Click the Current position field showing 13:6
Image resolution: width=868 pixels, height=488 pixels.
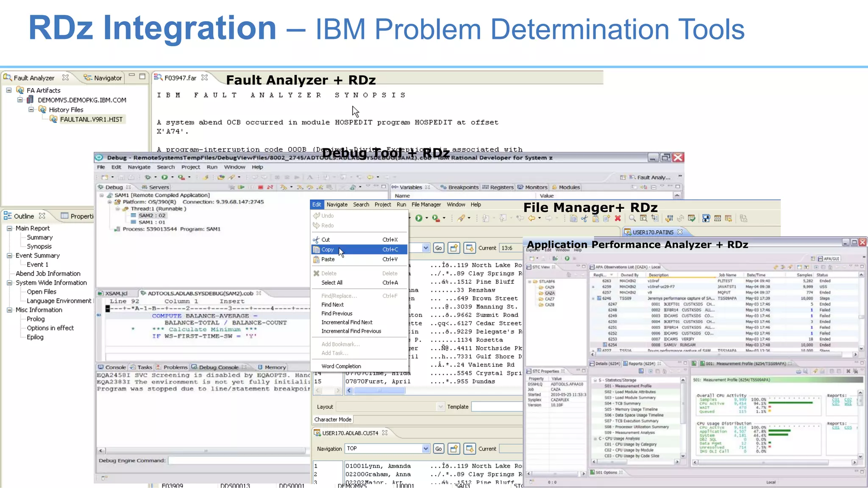click(510, 248)
